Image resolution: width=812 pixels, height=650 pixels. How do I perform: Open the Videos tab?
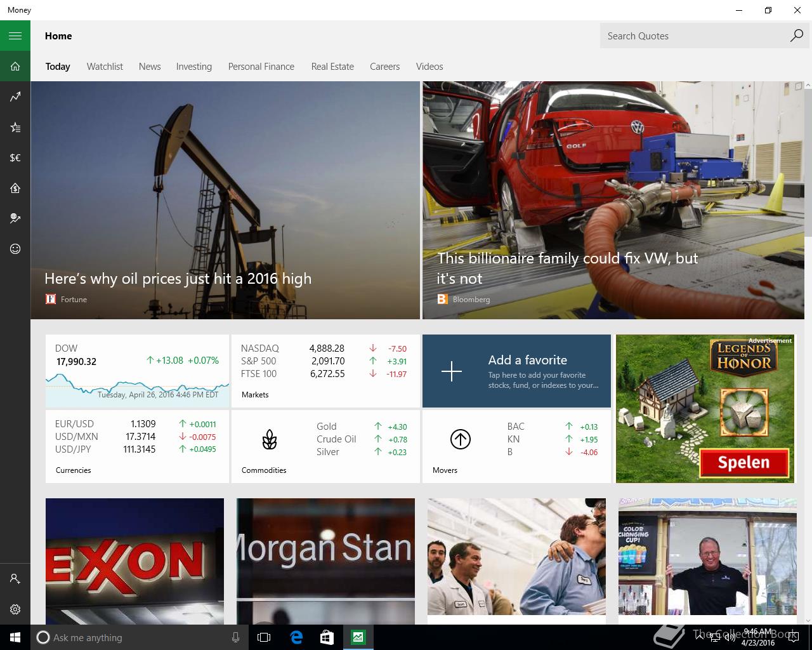(429, 67)
